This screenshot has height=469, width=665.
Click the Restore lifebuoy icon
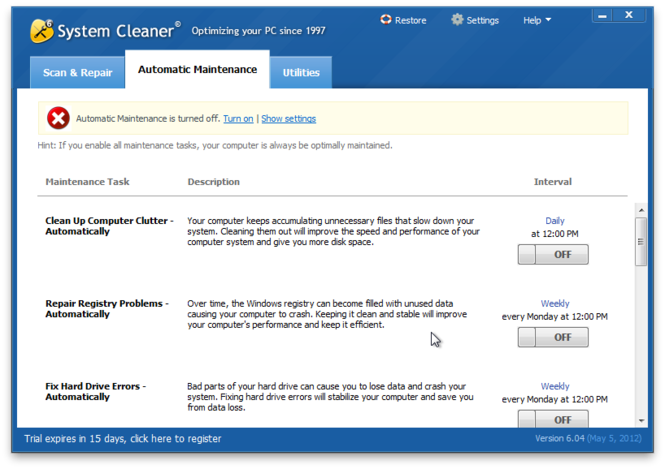point(386,20)
